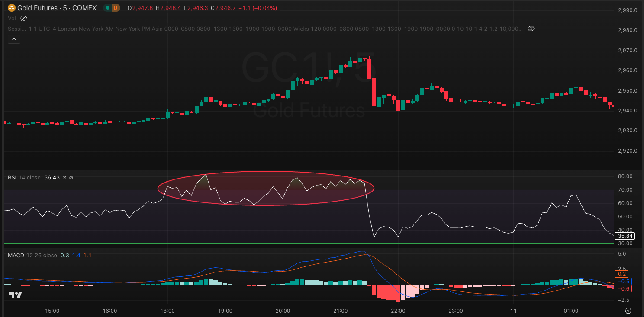Click the orange D data badge
This screenshot has height=317, width=644.
116,8
